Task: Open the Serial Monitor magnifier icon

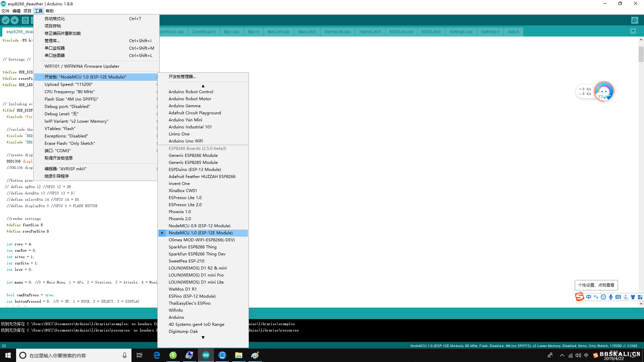Action: click(x=635, y=20)
